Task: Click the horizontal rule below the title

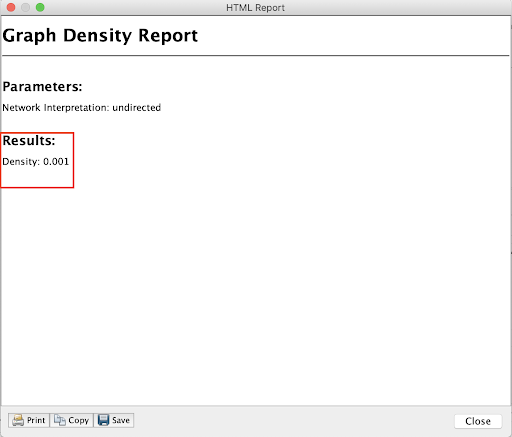Action: (255, 56)
